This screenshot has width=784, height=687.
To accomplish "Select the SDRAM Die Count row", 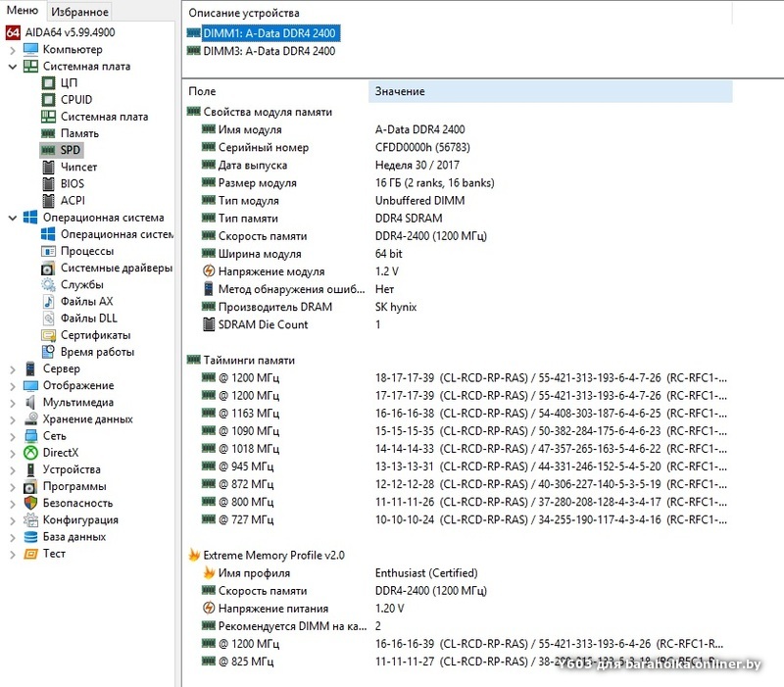I will point(458,325).
